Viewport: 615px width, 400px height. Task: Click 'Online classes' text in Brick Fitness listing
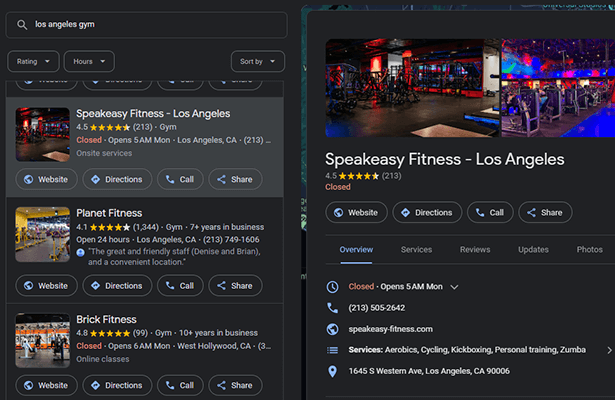(102, 359)
